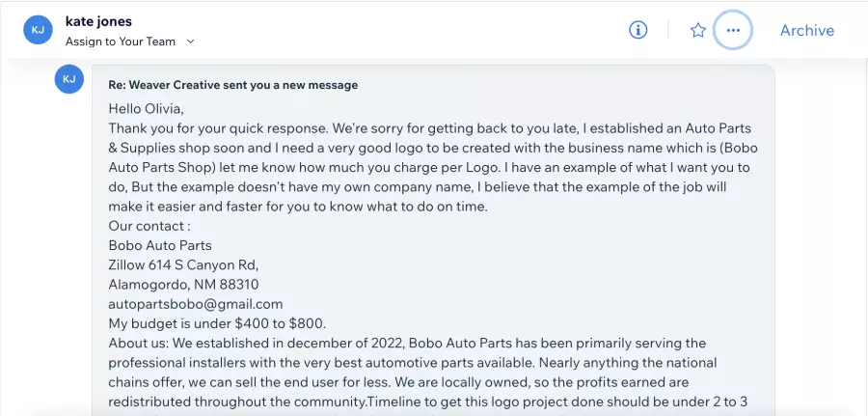Open contact details with the info icon
Viewport: 868px width, 416px height.
point(638,30)
